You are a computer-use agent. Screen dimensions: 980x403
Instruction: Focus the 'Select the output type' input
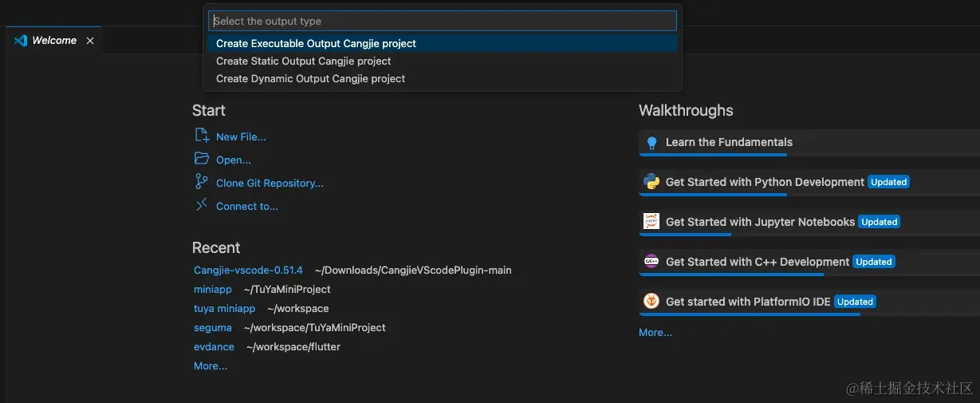pos(443,21)
